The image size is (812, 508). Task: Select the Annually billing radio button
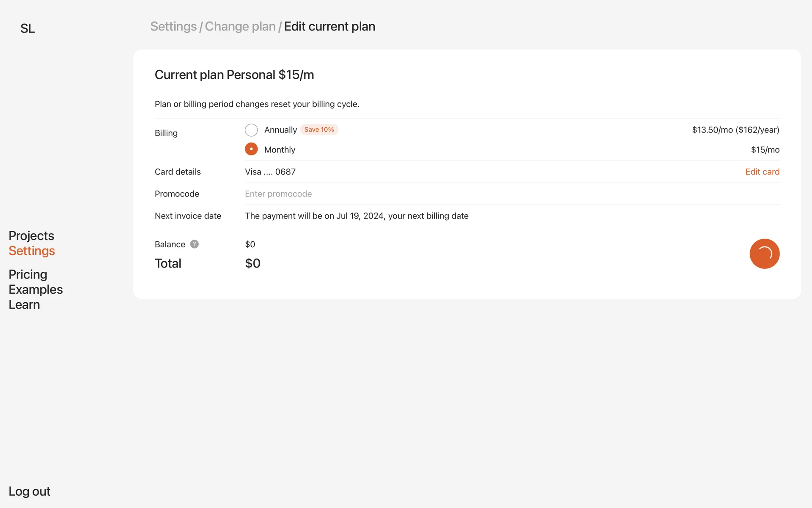pyautogui.click(x=251, y=130)
